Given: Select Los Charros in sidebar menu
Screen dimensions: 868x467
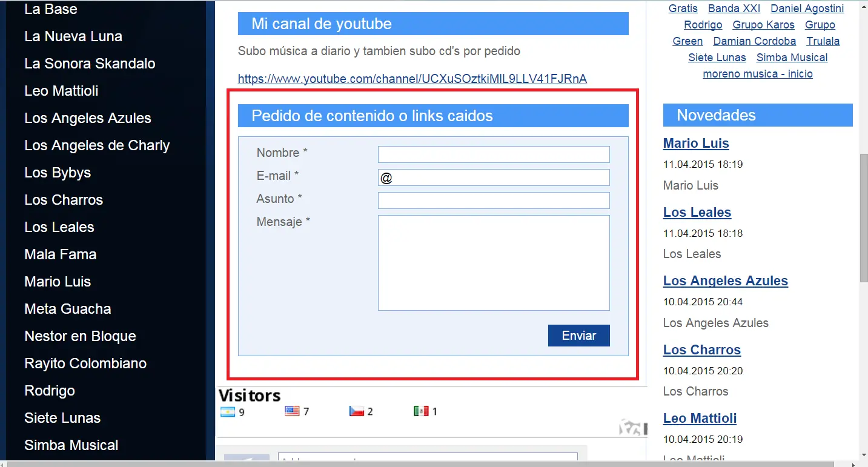Looking at the screenshot, I should coord(64,200).
